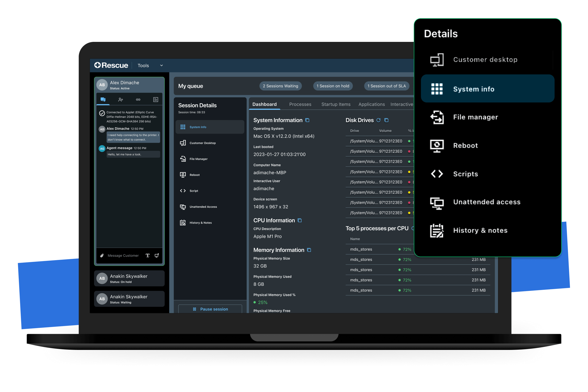Image resolution: width=588 pixels, height=392 pixels.
Task: Open File Manager in Session Details
Action: point(198,159)
